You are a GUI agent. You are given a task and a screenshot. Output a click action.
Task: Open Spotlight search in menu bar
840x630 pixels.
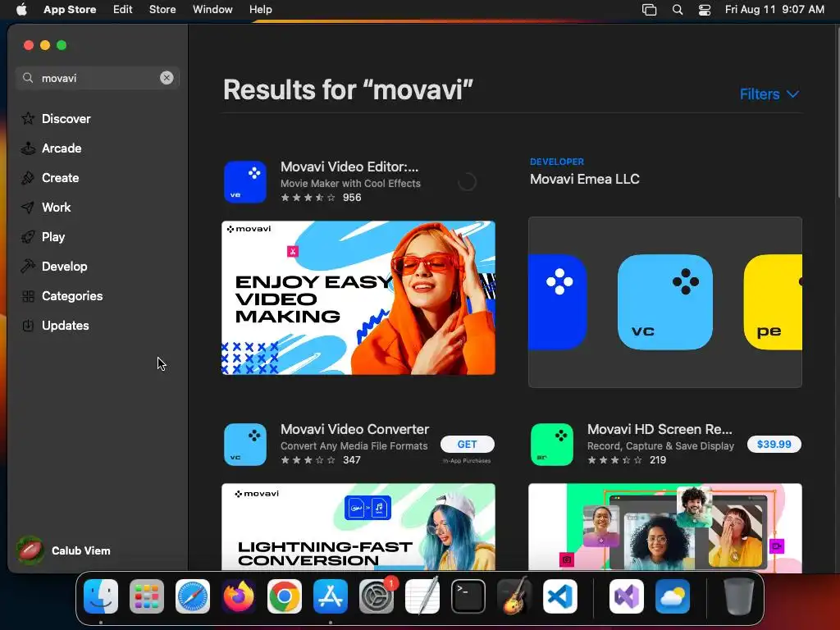click(678, 10)
